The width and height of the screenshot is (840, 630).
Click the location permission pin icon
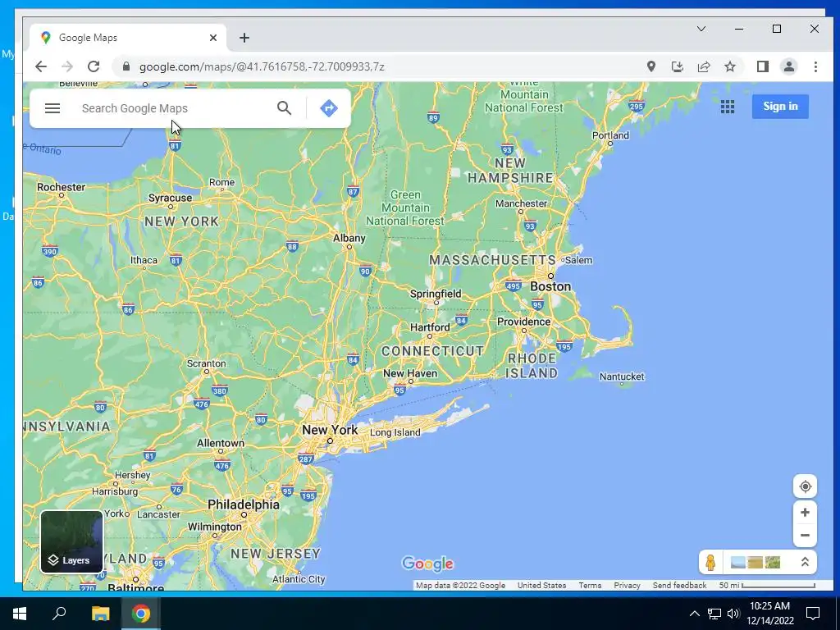tap(651, 66)
